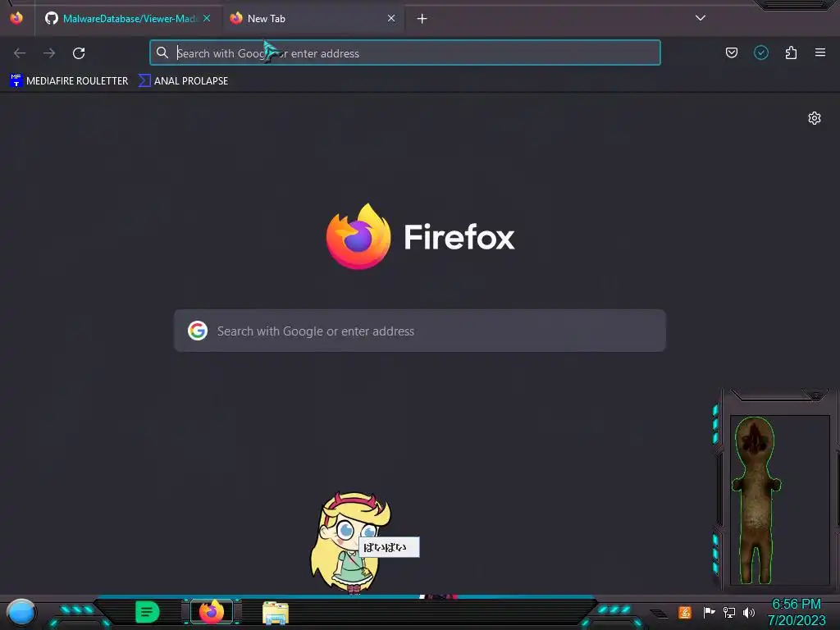Close the MalwareDatabase GitHub tab
Image resolution: width=840 pixels, height=630 pixels.
click(207, 19)
